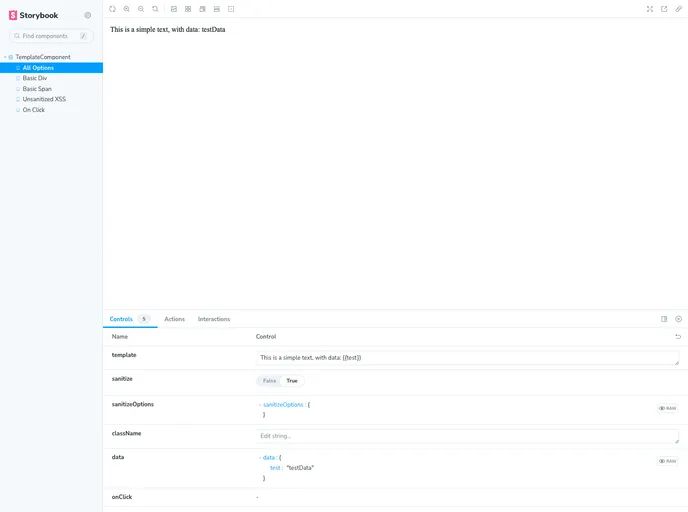Screen dimensions: 688x512
Task: Switch to the Interactions tab
Action: (214, 319)
